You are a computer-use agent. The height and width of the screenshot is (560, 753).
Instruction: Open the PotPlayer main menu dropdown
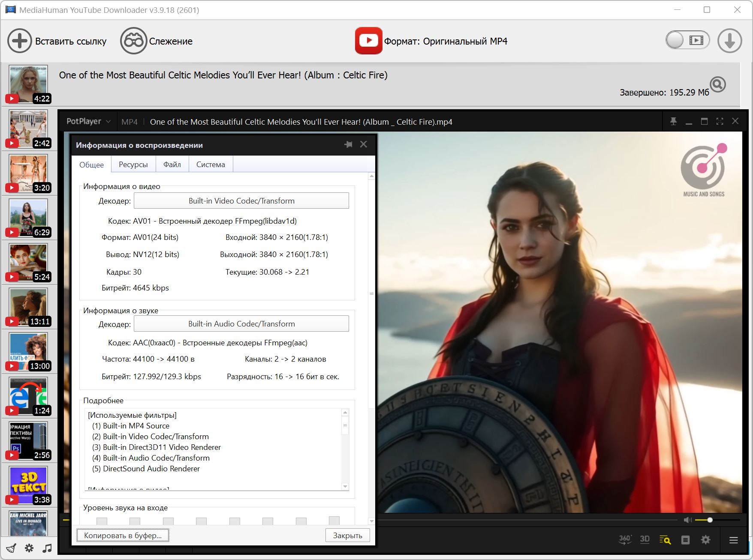[x=88, y=122]
